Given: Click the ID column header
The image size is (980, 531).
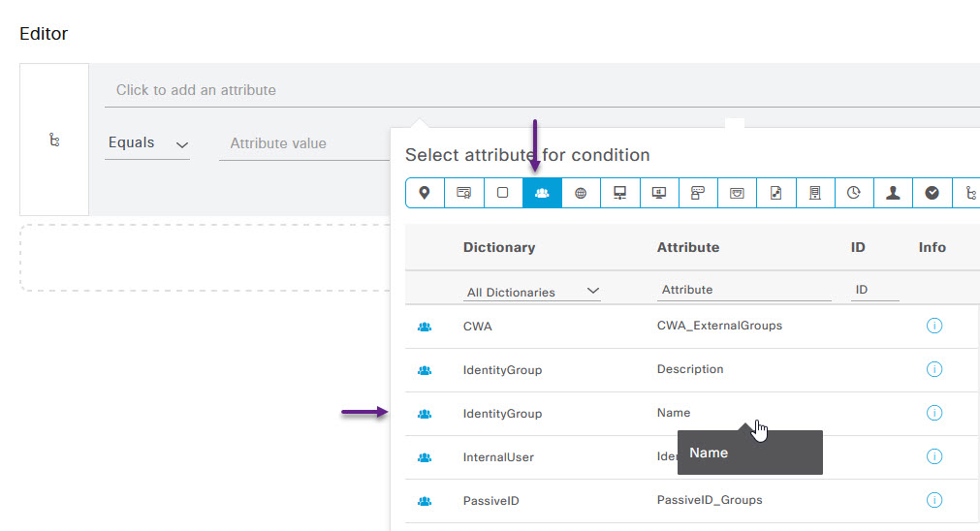Looking at the screenshot, I should click(858, 247).
